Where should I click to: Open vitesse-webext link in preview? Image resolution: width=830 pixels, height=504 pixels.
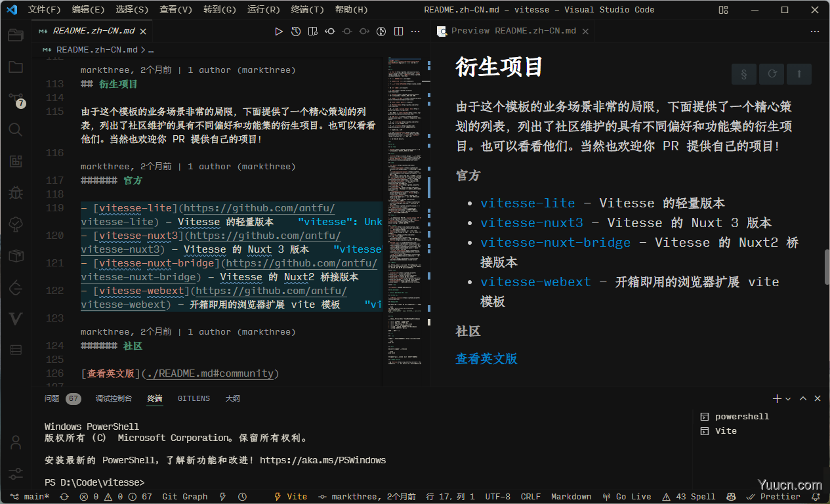point(535,282)
